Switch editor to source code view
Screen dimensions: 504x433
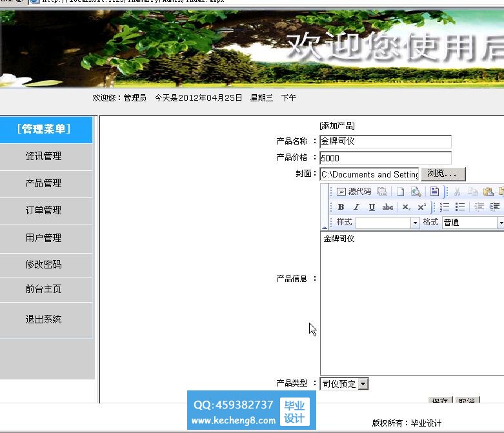[354, 192]
